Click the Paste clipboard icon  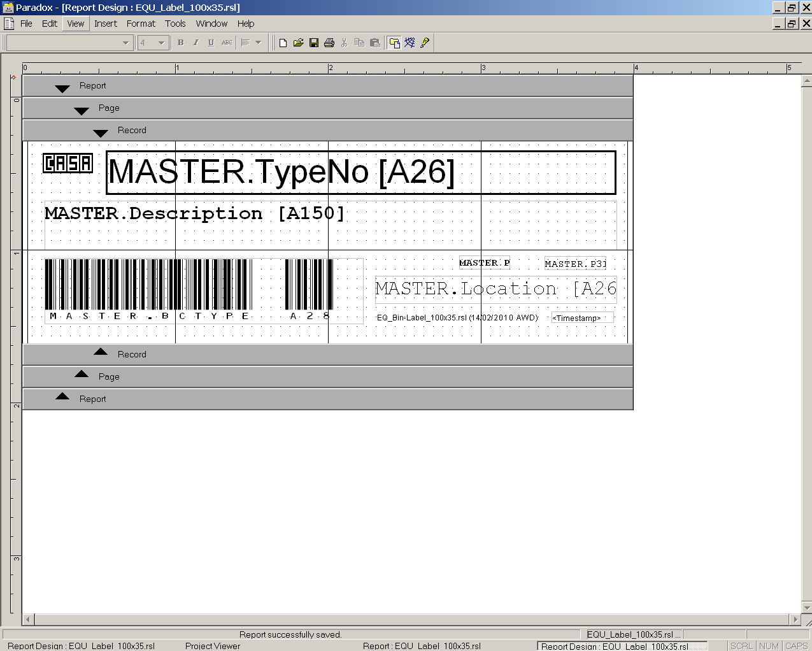point(375,43)
